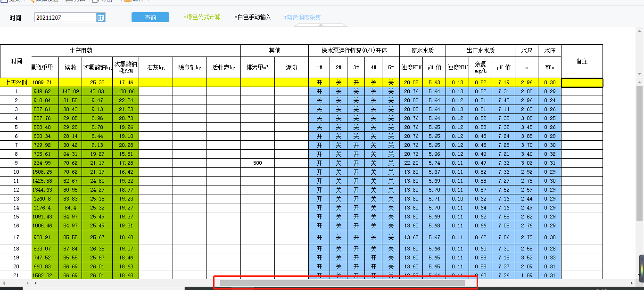Viewport: 644px width, 290px height.
Task: Select the highlighted 备注 cell in 上天24时 row
Action: click(x=582, y=82)
